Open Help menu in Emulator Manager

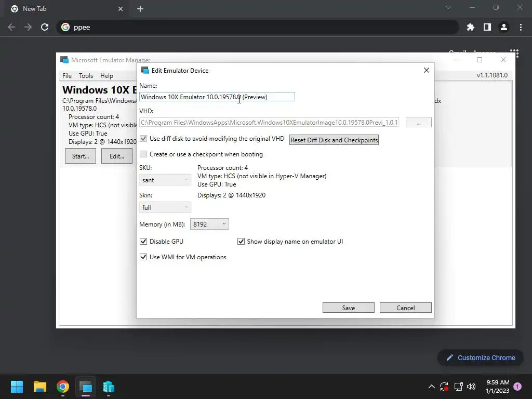pyautogui.click(x=107, y=76)
